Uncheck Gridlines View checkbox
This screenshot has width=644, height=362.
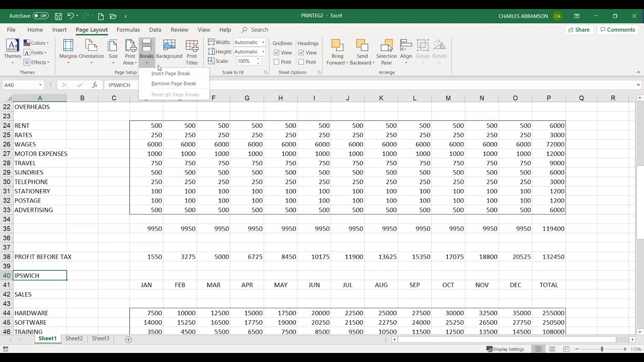276,53
